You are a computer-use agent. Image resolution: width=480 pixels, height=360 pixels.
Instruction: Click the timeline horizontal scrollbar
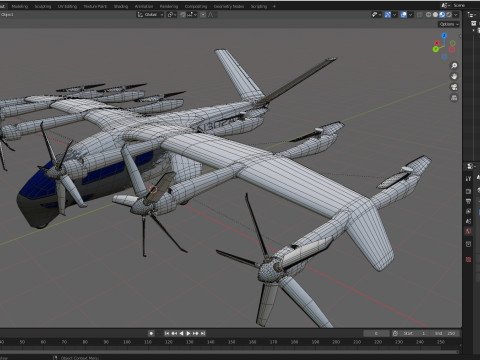click(229, 351)
